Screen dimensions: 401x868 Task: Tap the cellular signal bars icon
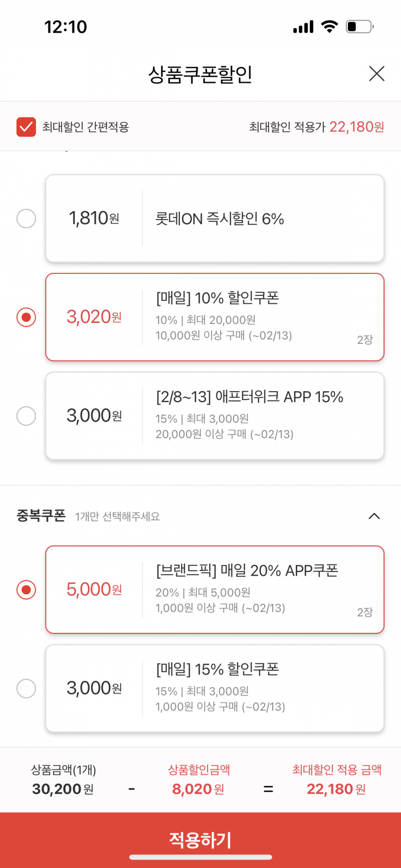303,27
